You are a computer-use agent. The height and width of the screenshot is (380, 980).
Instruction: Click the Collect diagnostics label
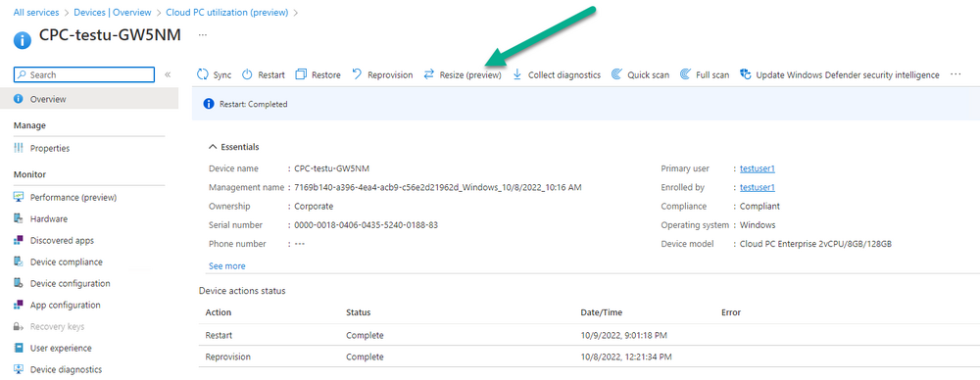pos(564,75)
